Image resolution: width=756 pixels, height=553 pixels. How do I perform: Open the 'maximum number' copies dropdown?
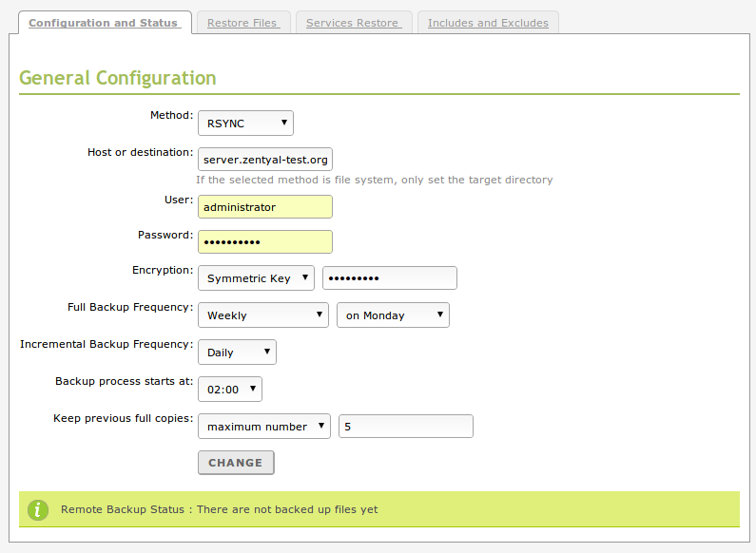point(264,427)
